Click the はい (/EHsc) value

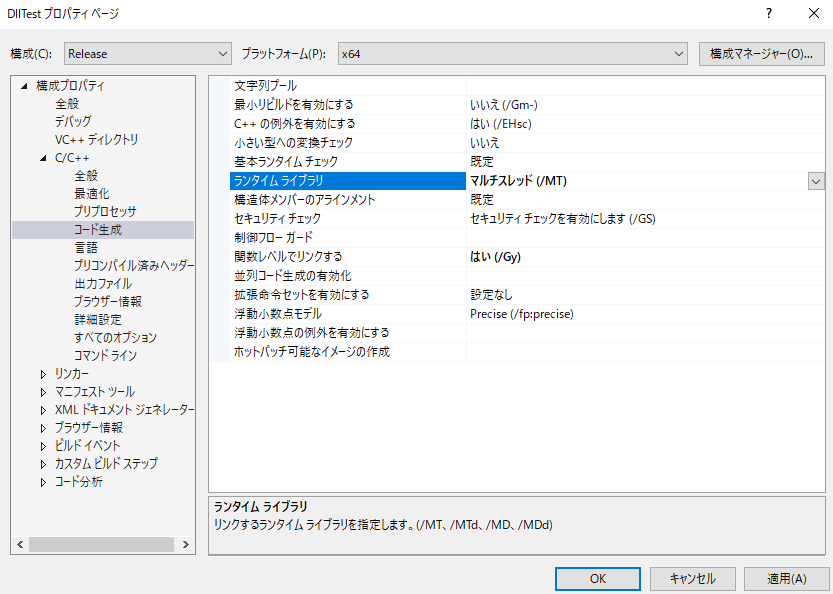click(500, 124)
